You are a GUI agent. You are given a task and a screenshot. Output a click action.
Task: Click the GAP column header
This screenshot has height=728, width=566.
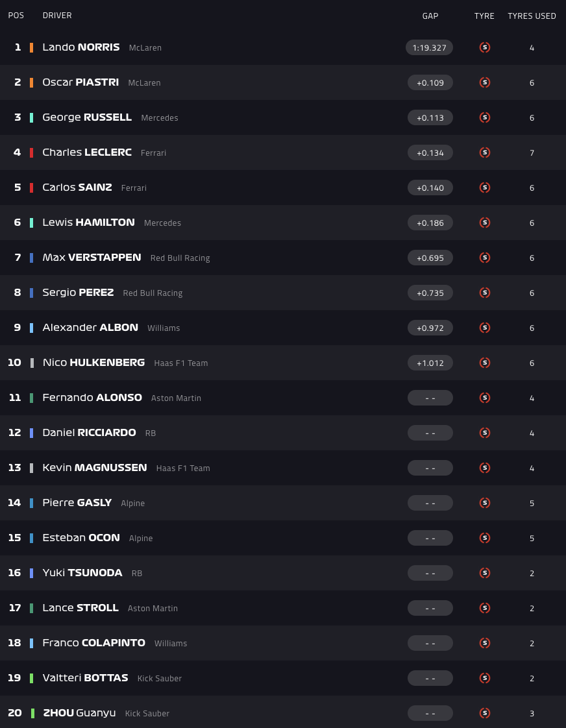(x=430, y=16)
